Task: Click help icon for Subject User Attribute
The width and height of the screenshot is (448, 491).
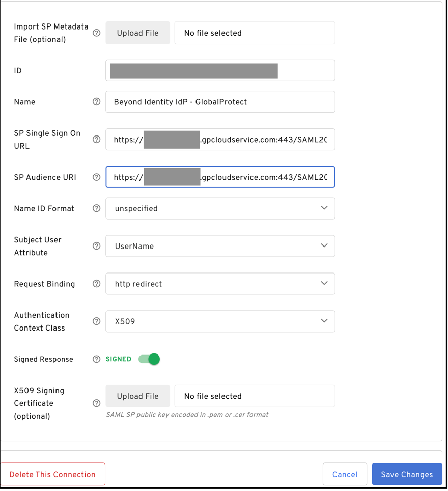Action: [x=96, y=246]
